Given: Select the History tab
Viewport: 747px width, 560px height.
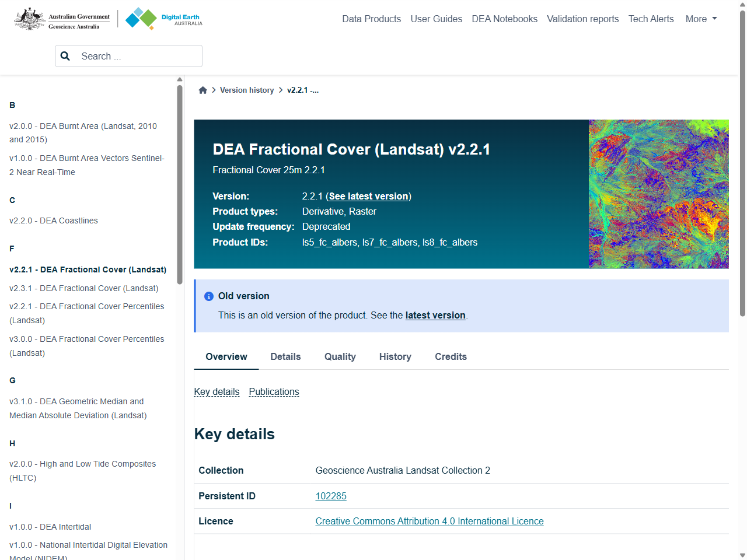Looking at the screenshot, I should coord(395,357).
